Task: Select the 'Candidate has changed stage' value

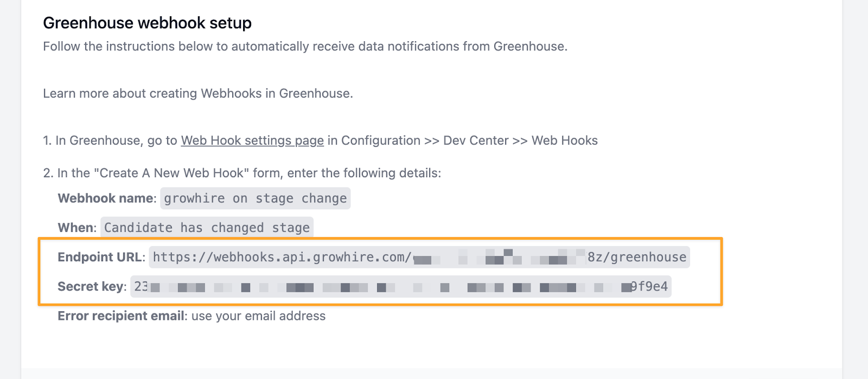Action: coord(207,228)
